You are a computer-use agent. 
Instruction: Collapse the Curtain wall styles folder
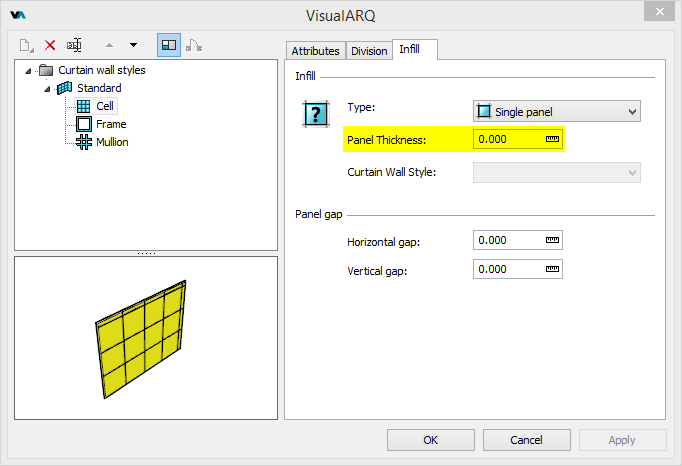tap(29, 71)
